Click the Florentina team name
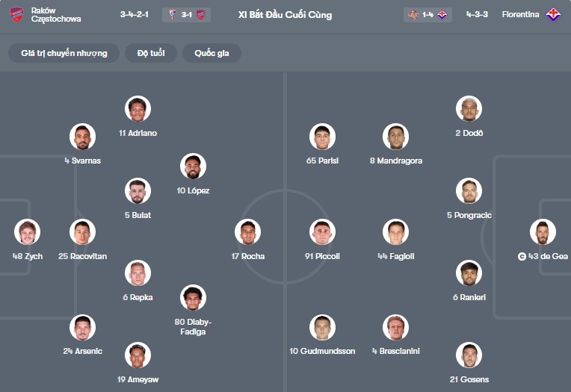The width and height of the screenshot is (571, 392). (521, 14)
